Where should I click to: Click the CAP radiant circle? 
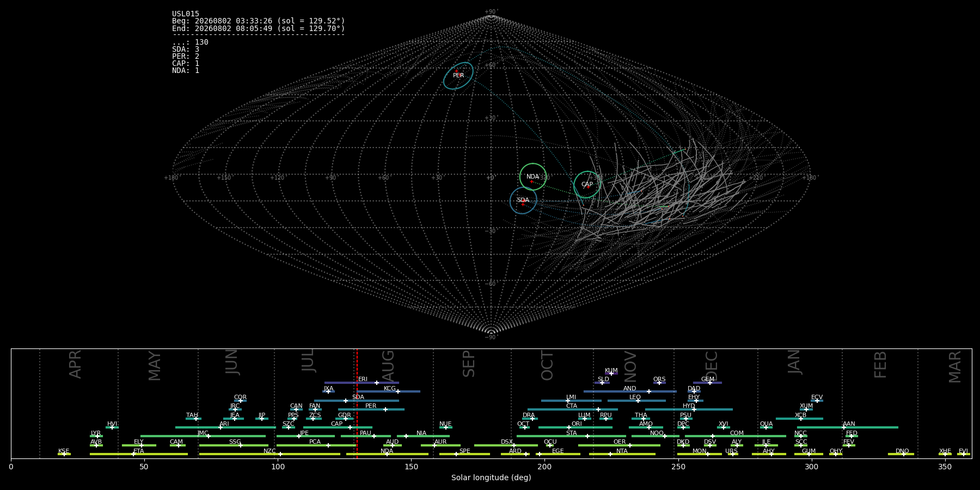tap(587, 185)
